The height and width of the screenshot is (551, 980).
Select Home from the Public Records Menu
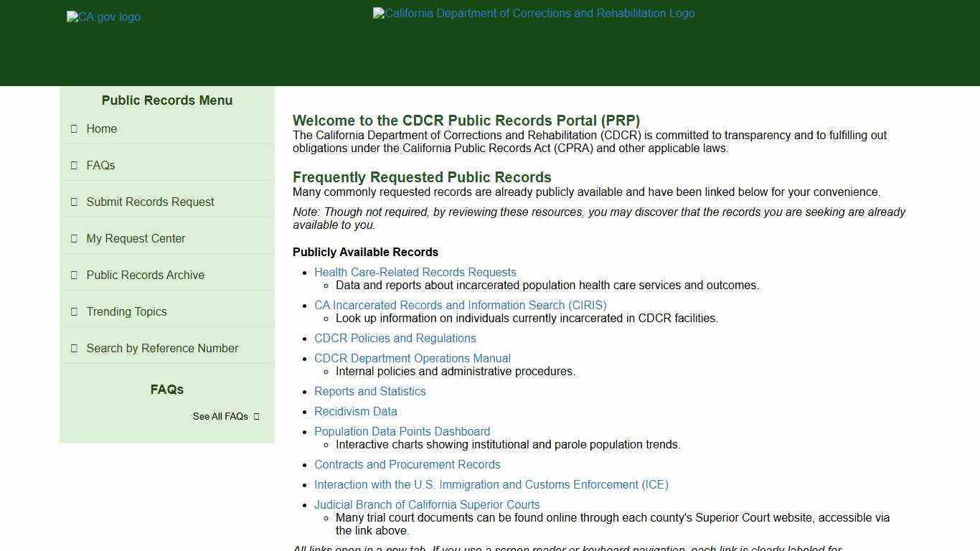(x=102, y=128)
